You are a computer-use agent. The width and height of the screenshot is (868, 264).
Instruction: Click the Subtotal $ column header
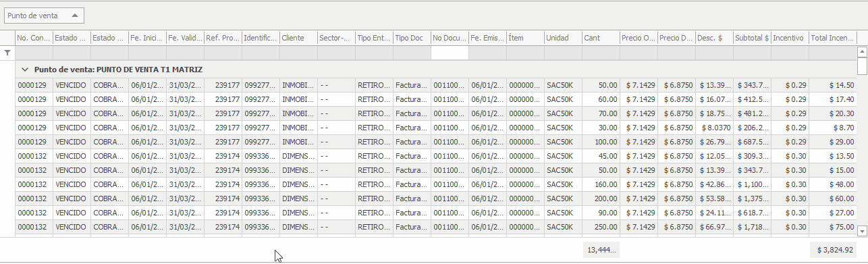click(x=752, y=38)
